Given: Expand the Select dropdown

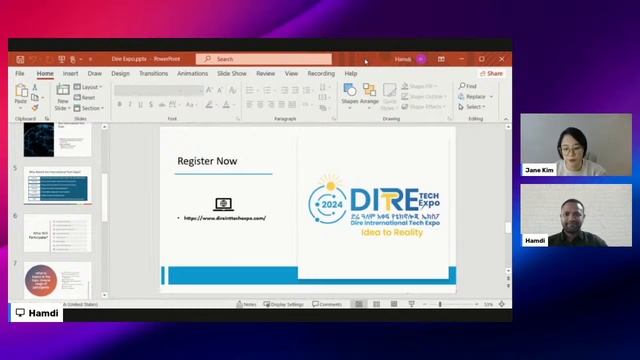Looking at the screenshot, I should click(471, 107).
